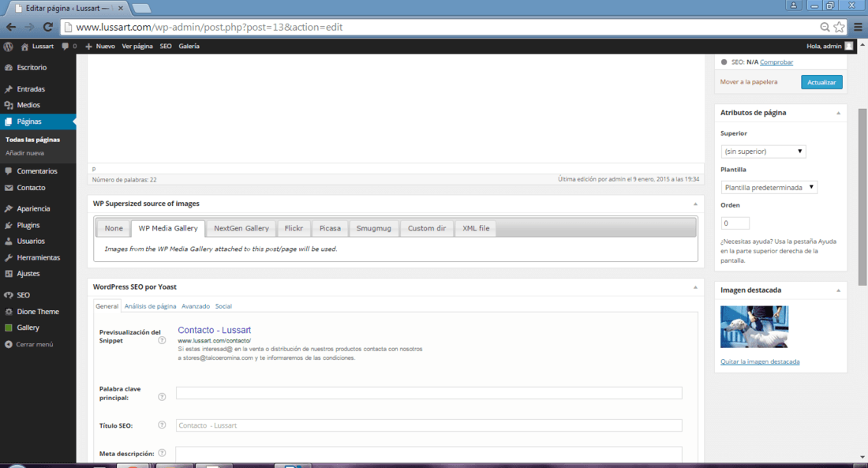
Task: Click Añadir nueva submenu link
Action: click(25, 153)
